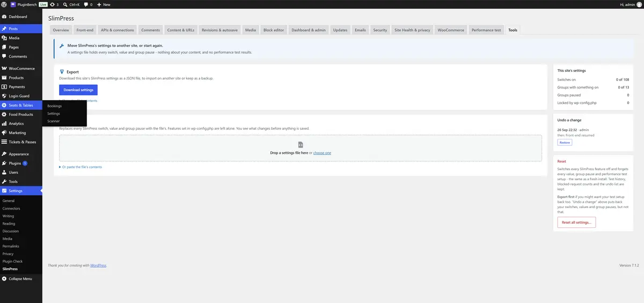
Task: Click the Login Guard shield icon
Action: coord(4,96)
